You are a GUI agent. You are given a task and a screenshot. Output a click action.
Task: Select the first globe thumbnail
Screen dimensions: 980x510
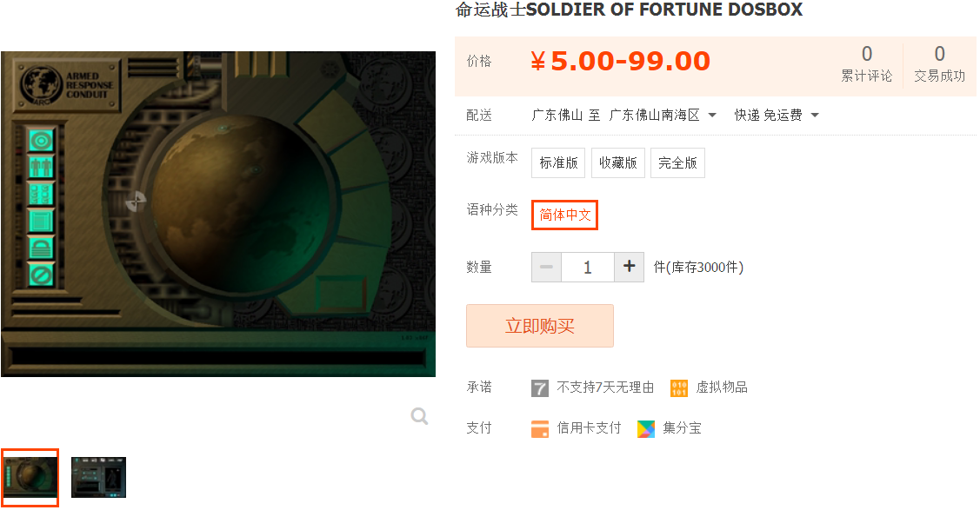(30, 478)
